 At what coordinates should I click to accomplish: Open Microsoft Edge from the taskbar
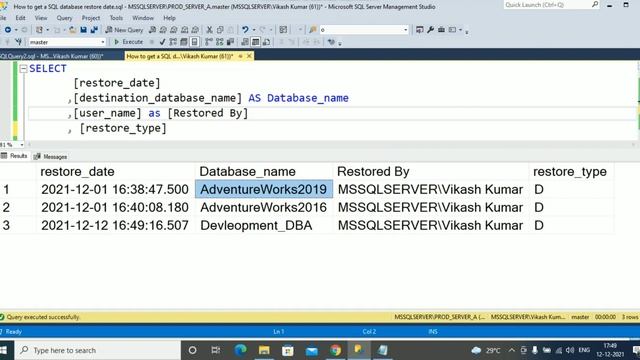tap(240, 350)
